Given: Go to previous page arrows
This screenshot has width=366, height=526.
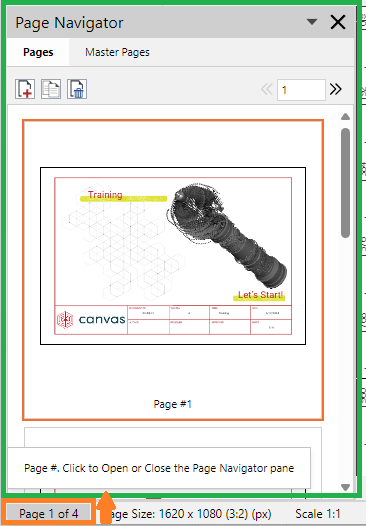Looking at the screenshot, I should click(x=267, y=89).
